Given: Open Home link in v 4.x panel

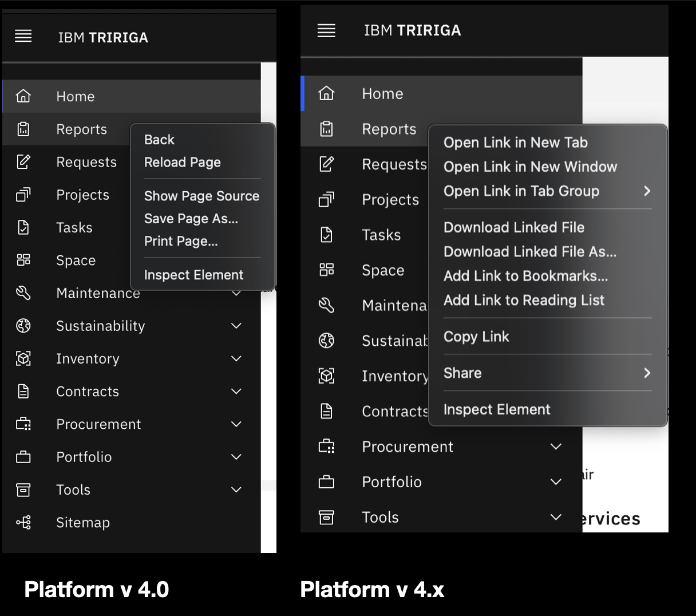Looking at the screenshot, I should click(x=382, y=93).
